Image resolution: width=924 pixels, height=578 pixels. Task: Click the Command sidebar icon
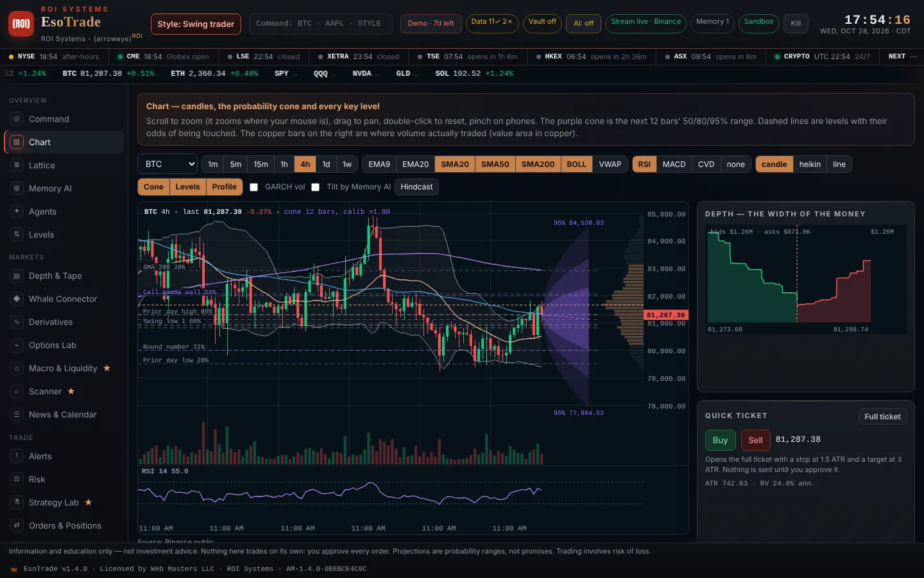pos(17,119)
